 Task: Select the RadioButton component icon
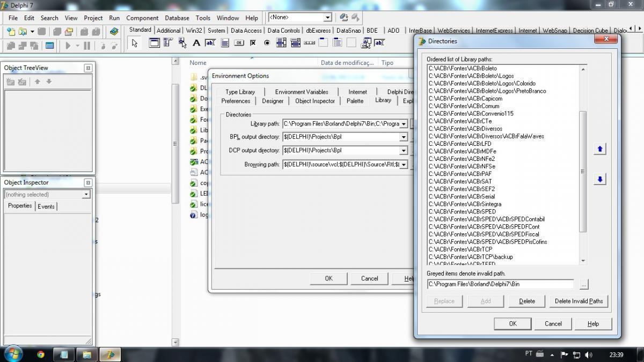coord(267,43)
